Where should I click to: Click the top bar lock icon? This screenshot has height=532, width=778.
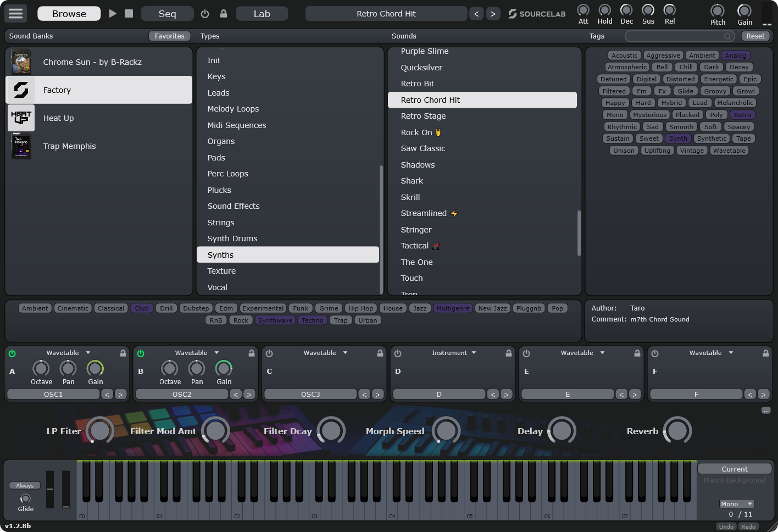point(223,14)
